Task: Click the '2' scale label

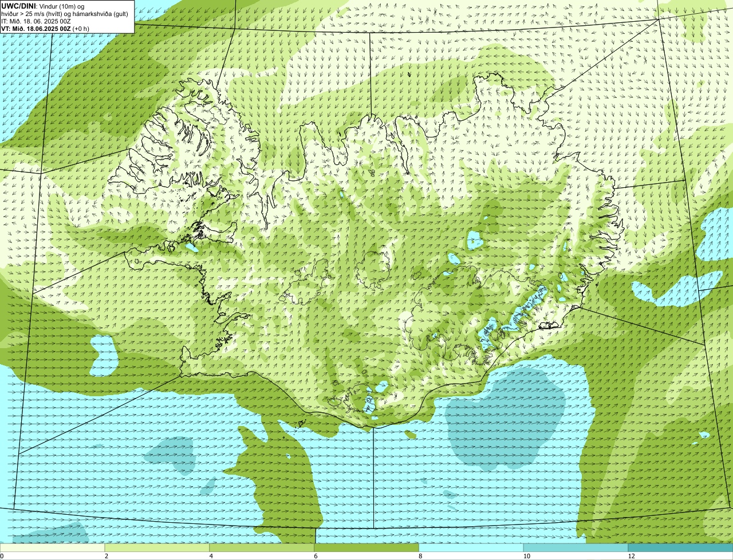Action: (x=107, y=556)
